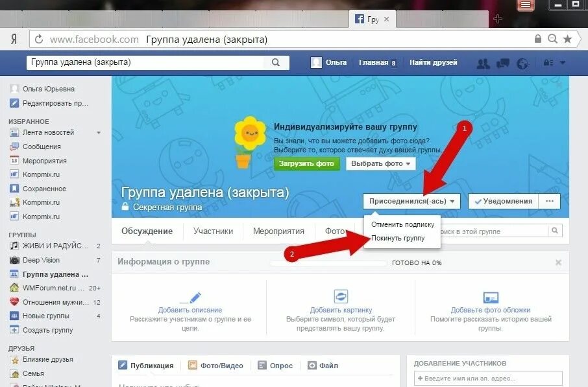Click Добавить картинку link

(341, 310)
